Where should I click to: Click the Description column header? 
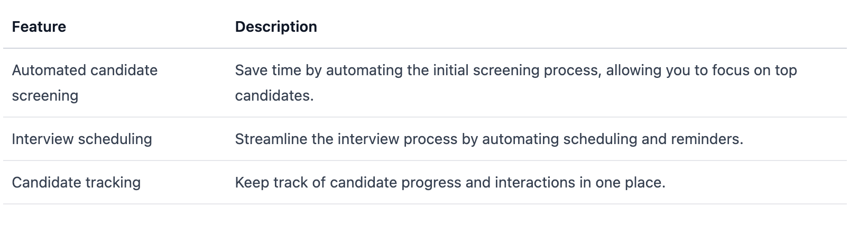click(275, 26)
